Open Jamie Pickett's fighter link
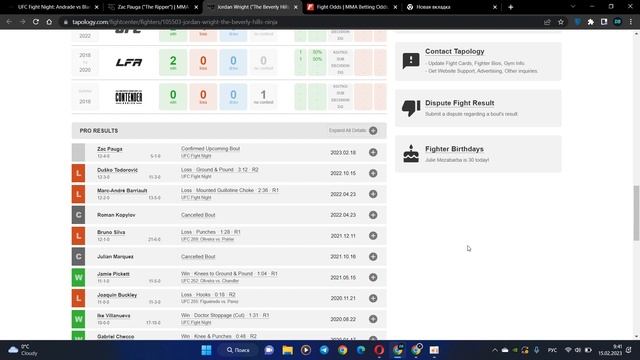 (x=113, y=274)
